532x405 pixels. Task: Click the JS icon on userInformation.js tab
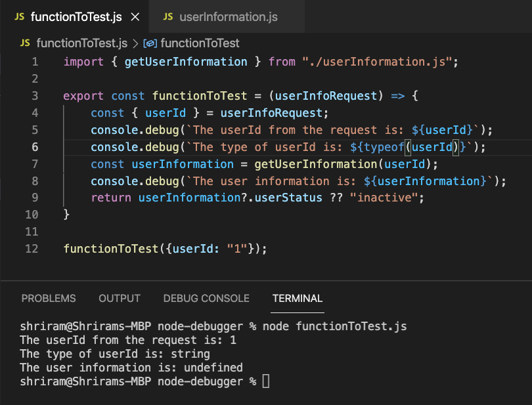click(168, 17)
